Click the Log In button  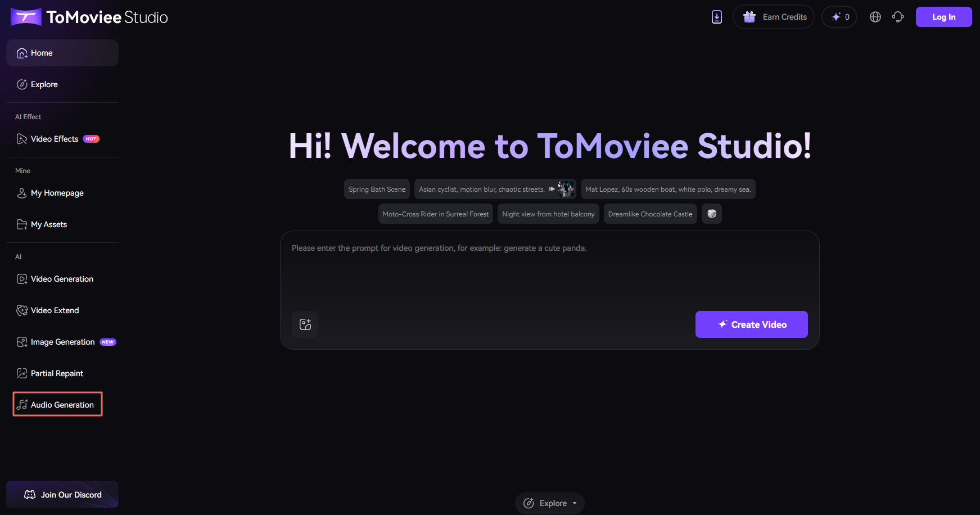point(943,17)
